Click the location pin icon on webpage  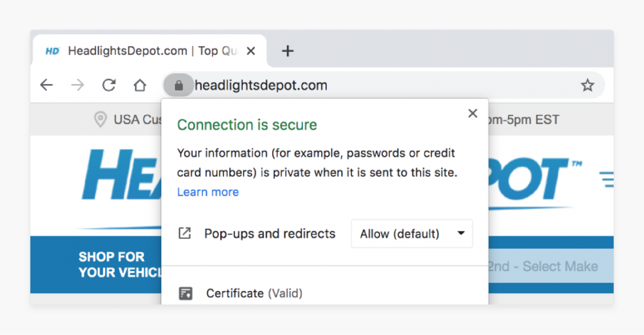tap(101, 119)
